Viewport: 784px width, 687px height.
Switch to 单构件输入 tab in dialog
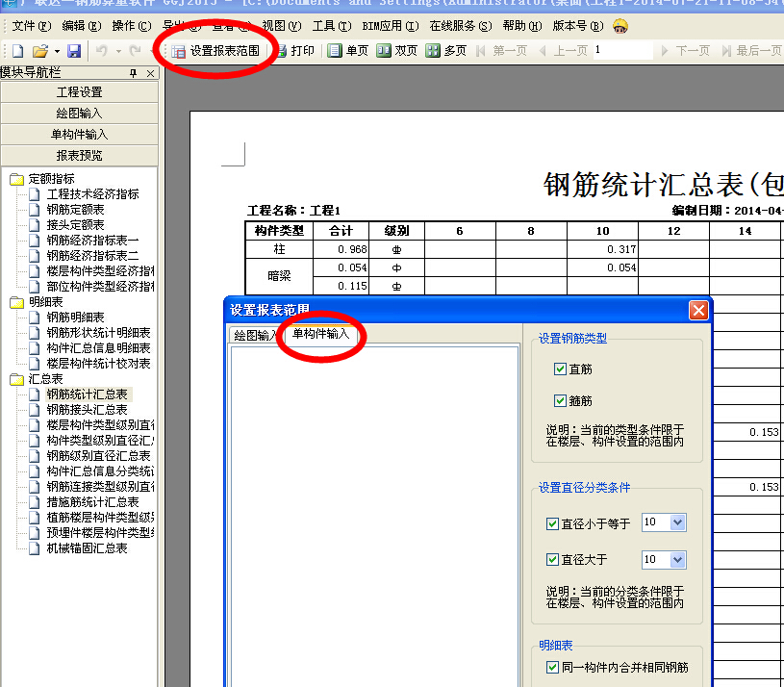320,334
